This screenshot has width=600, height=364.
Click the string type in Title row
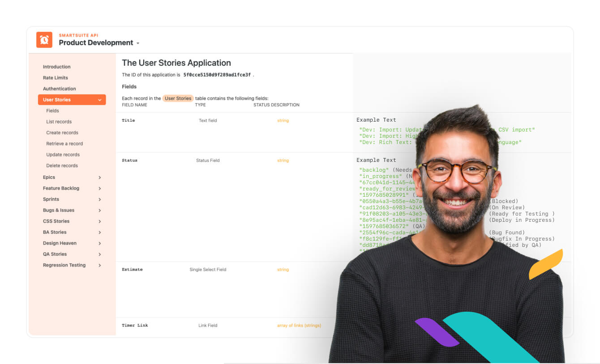tap(283, 121)
